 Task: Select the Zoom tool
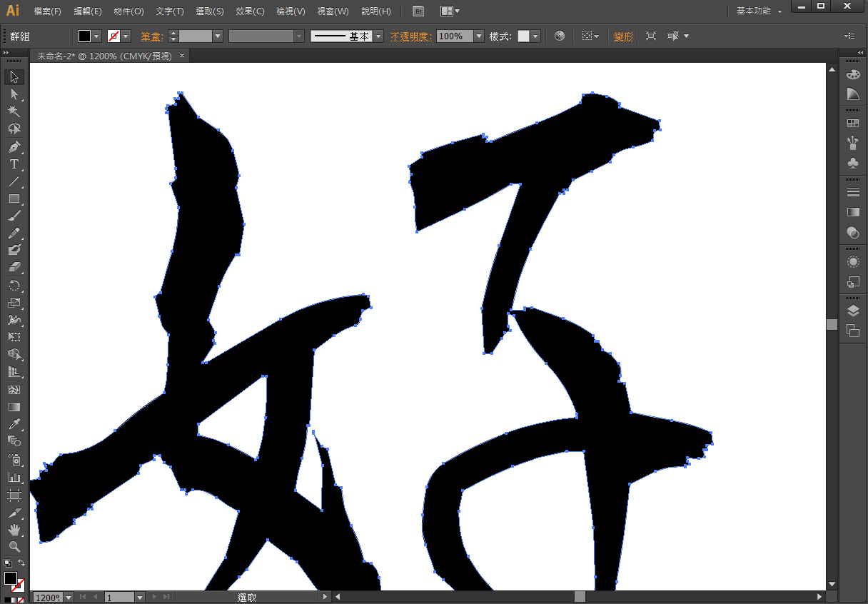click(14, 546)
